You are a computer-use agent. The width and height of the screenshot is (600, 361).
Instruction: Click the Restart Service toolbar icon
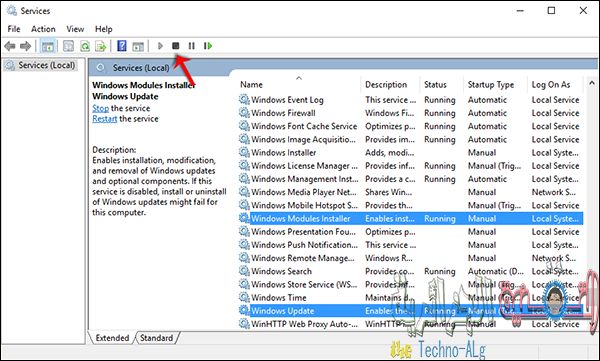(x=208, y=46)
